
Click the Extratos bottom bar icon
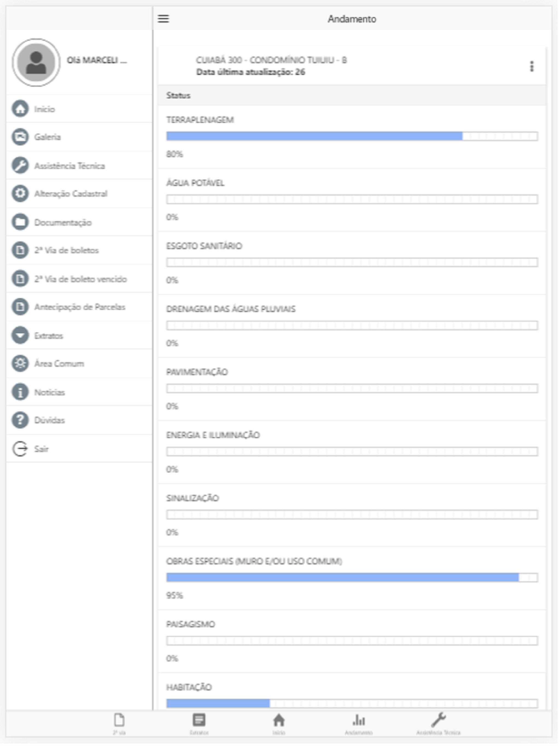coord(199,720)
